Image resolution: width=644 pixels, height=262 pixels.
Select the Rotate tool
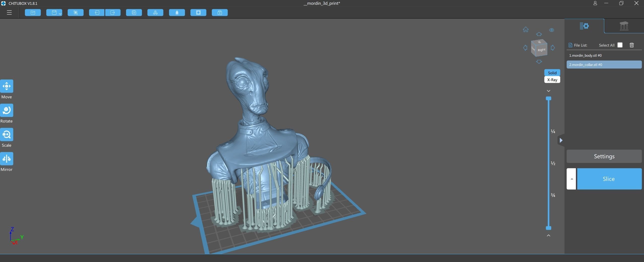point(7,110)
